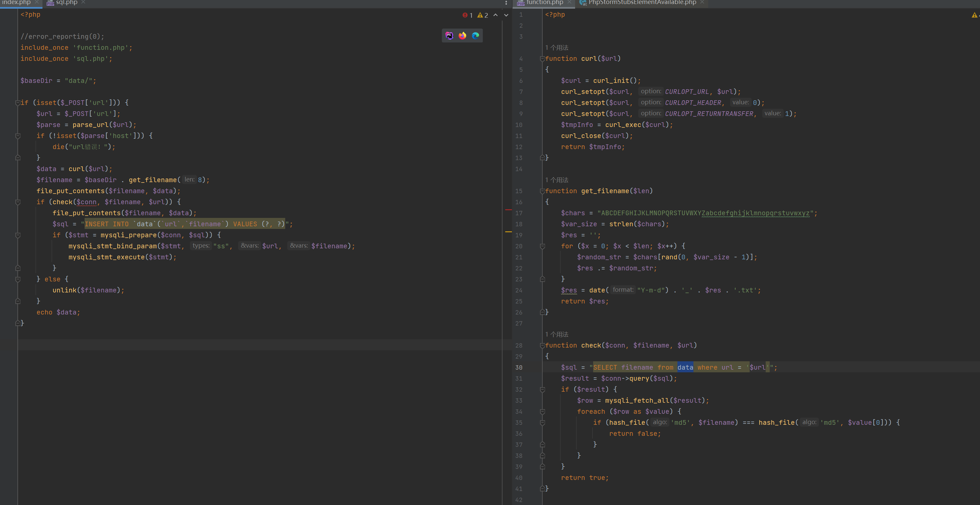This screenshot has width=980, height=505.
Task: Close the function.php tab
Action: pyautogui.click(x=569, y=2)
